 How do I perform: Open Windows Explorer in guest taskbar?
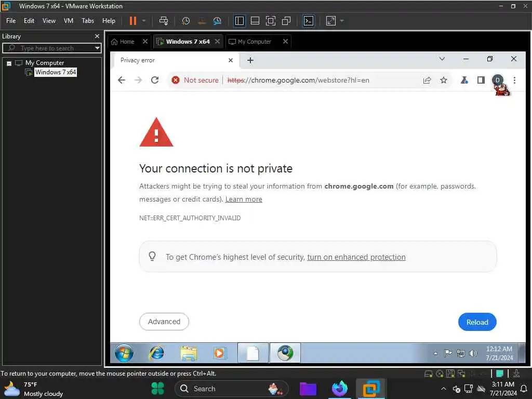pyautogui.click(x=189, y=353)
